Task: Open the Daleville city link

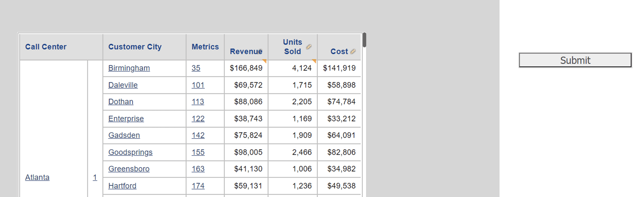Action: click(123, 85)
